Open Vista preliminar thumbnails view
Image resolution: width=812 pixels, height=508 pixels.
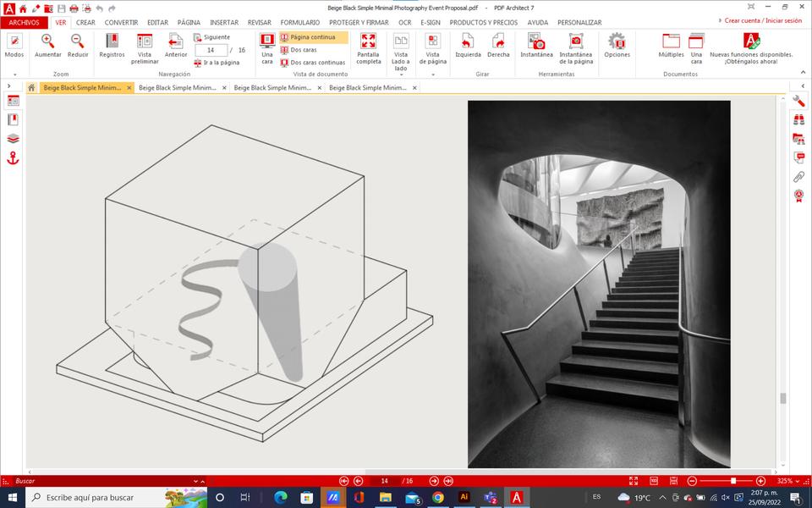(145, 49)
